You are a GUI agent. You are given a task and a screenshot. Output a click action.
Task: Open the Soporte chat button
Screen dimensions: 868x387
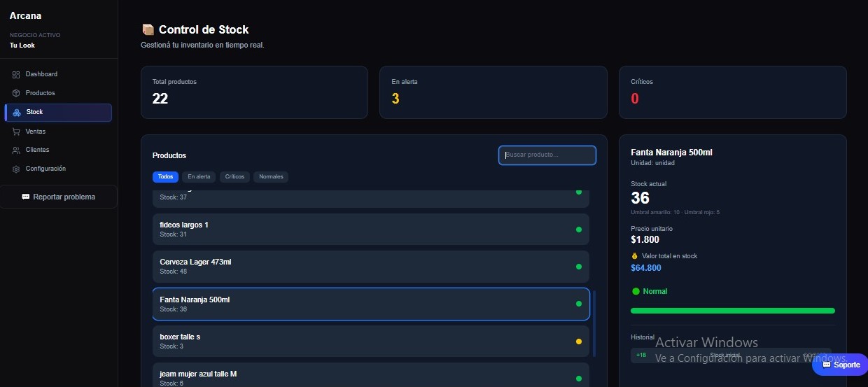[x=840, y=365]
